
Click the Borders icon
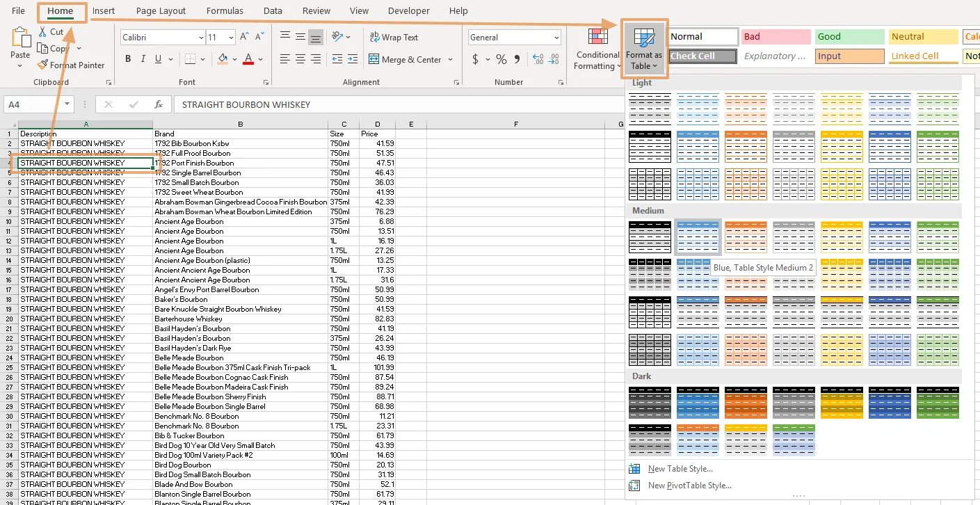191,59
